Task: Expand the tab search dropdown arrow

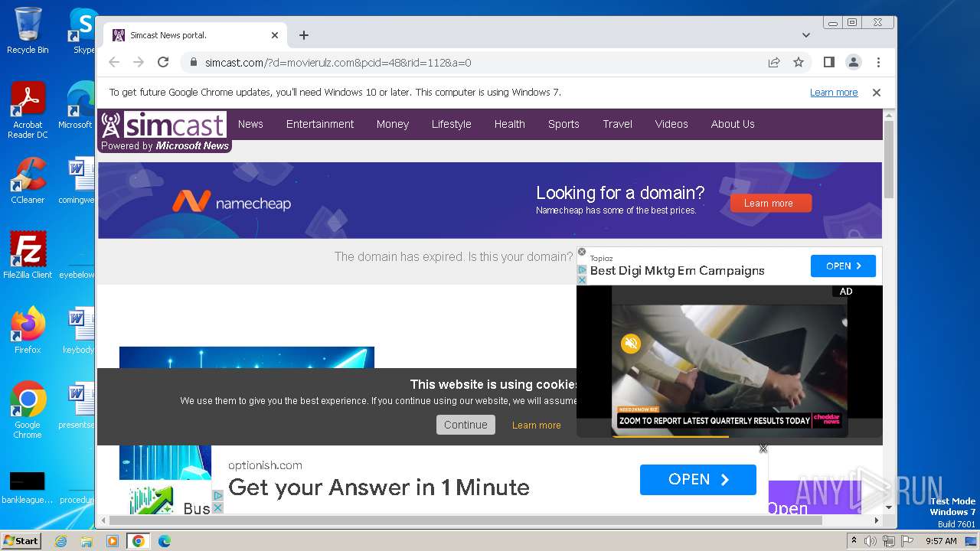Action: tap(806, 35)
